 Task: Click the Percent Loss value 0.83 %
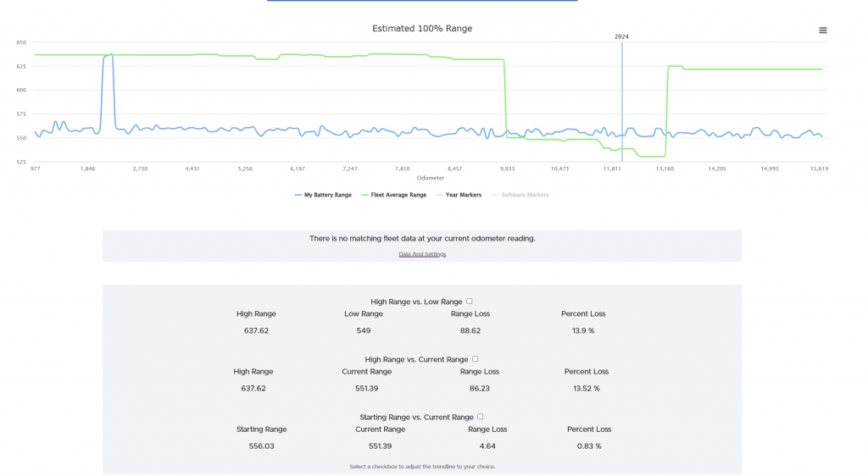coord(589,446)
